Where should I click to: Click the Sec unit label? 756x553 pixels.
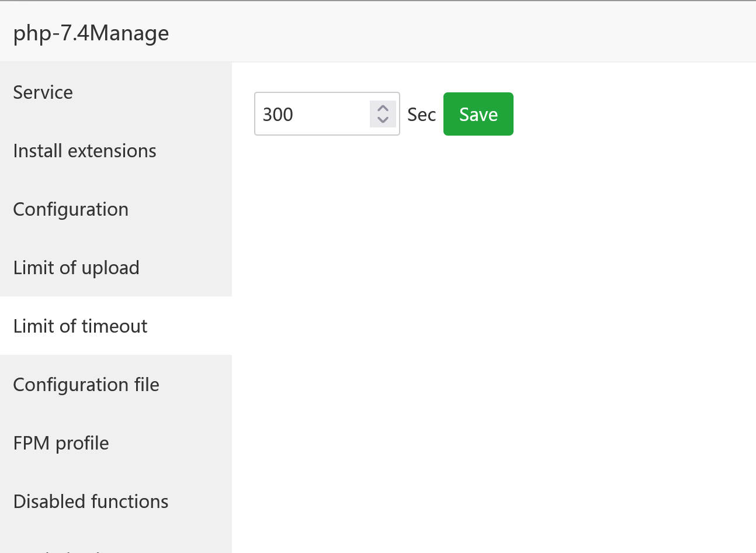coord(421,115)
